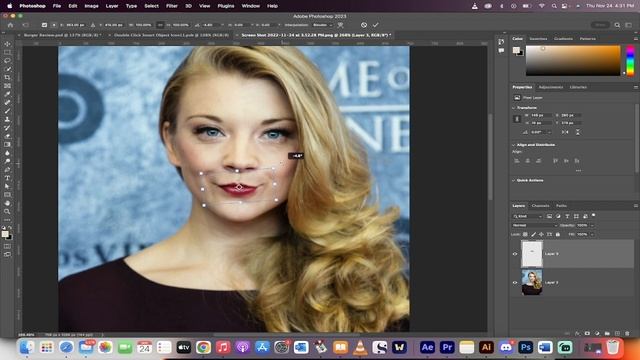
Task: Select the Eraser tool
Action: click(7, 136)
